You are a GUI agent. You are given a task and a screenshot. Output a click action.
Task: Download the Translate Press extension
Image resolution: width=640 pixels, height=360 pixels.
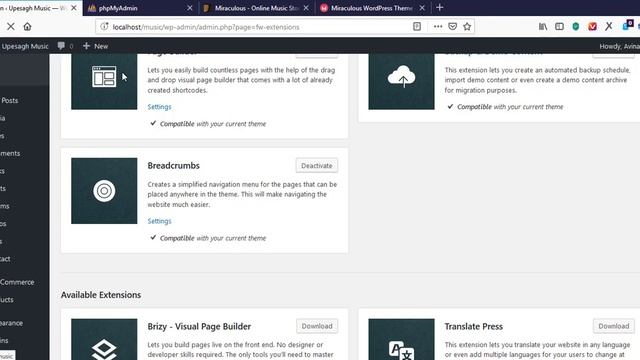[613, 326]
